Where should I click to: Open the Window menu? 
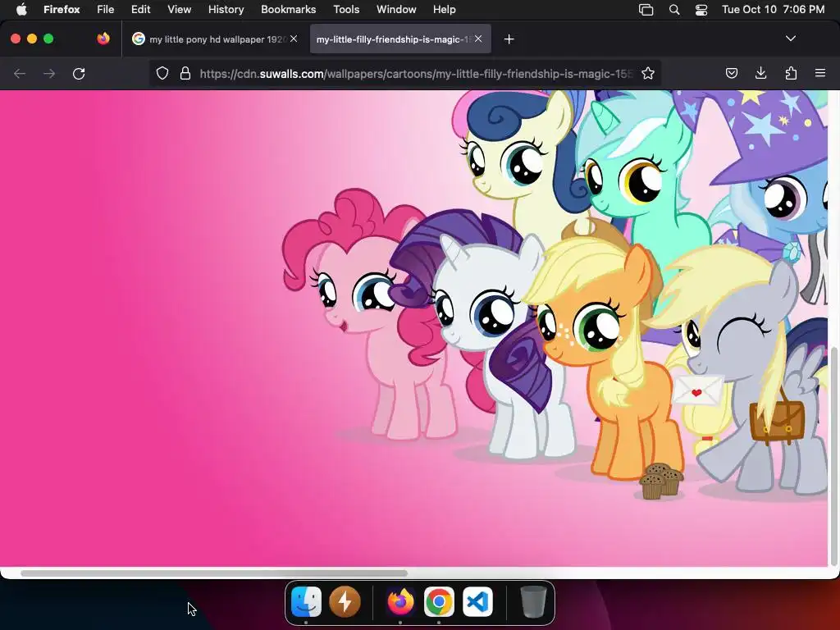click(396, 9)
